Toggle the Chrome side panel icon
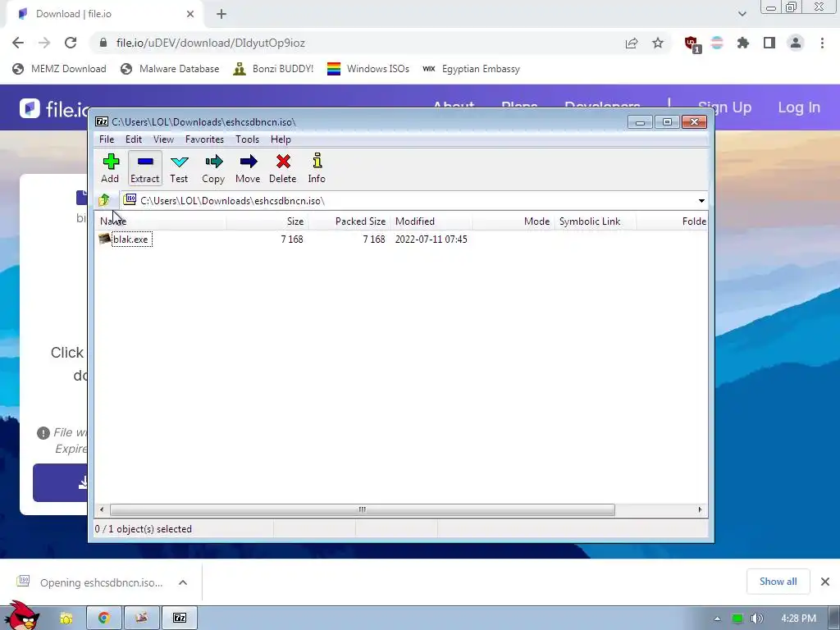Image resolution: width=840 pixels, height=630 pixels. click(x=769, y=43)
